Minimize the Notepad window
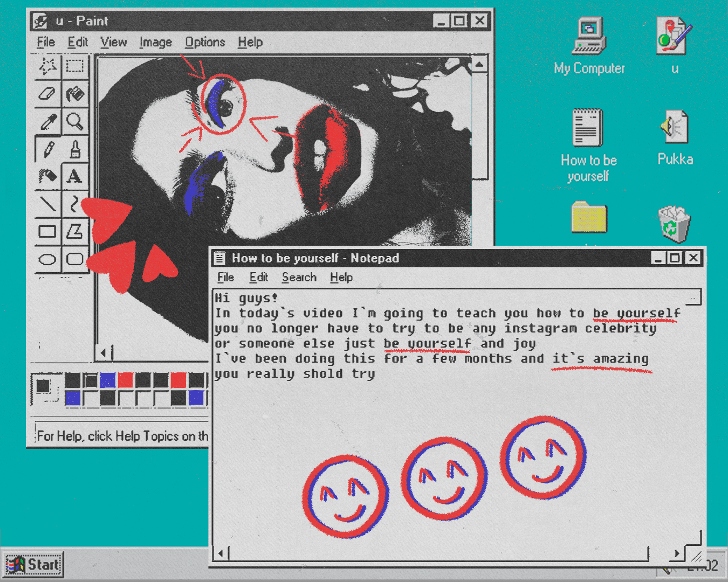 point(658,258)
